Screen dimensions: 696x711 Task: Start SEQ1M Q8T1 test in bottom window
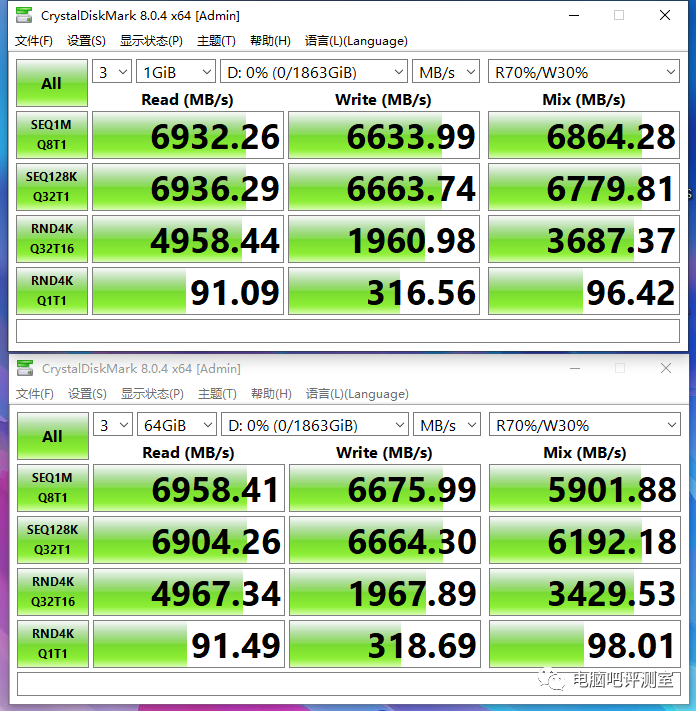(53, 488)
